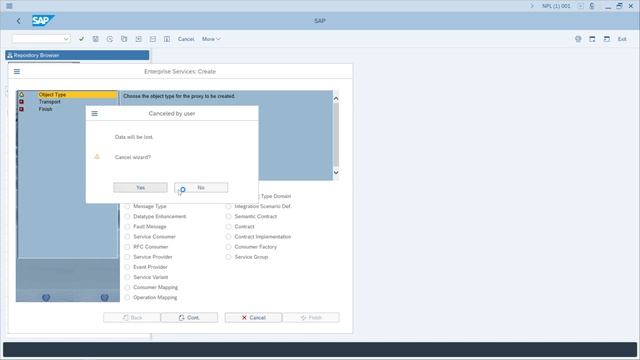640x360 pixels.
Task: Click the Cont. button's continue icon
Action: tap(182, 318)
